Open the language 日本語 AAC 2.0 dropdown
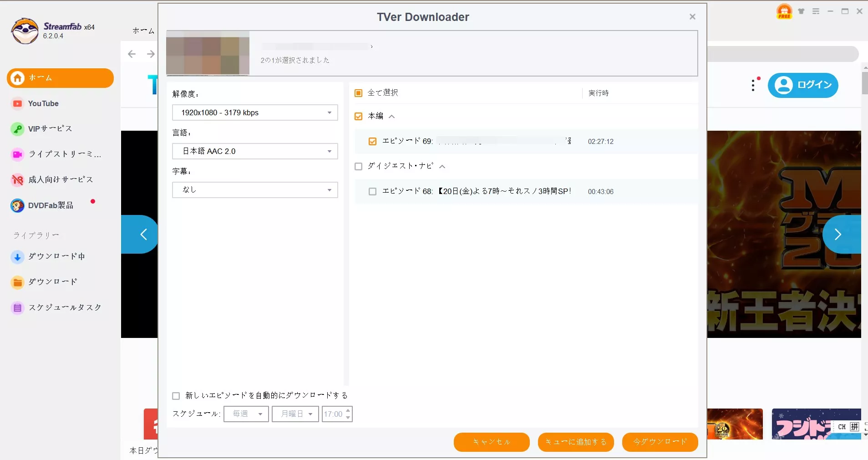Viewport: 868px width, 460px height. coord(255,151)
